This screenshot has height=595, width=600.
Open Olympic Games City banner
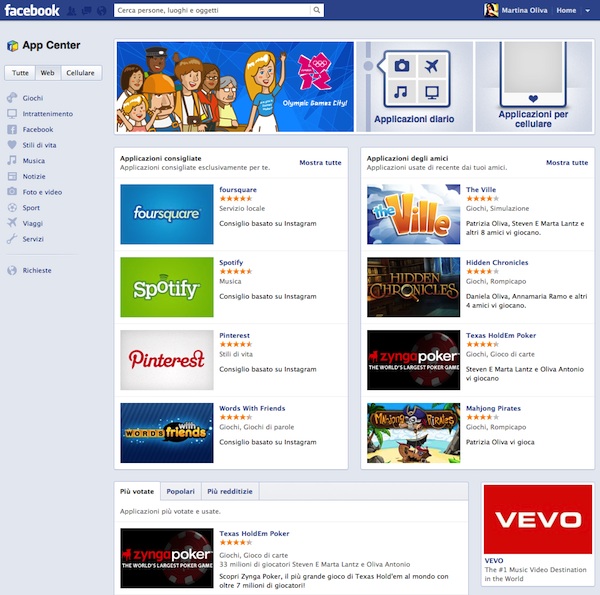click(235, 87)
